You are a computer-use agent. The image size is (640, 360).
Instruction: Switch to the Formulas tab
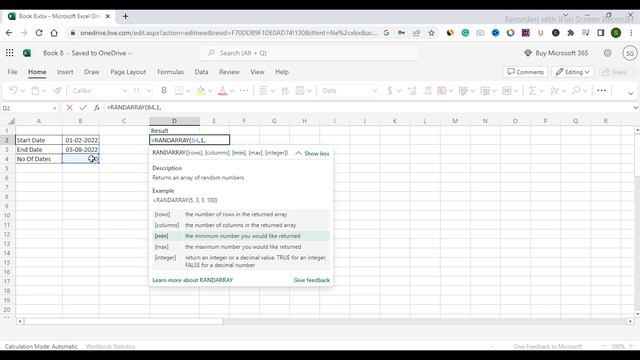click(x=170, y=72)
